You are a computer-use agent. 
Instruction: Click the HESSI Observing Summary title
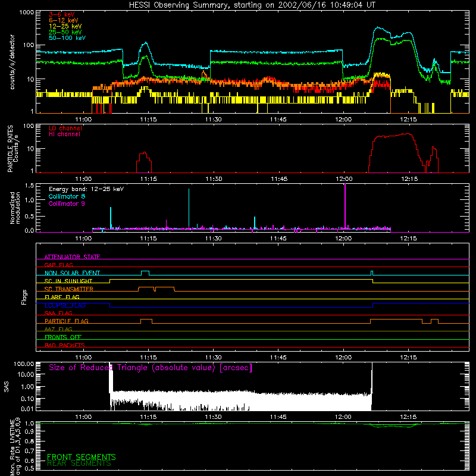pos(252,5)
